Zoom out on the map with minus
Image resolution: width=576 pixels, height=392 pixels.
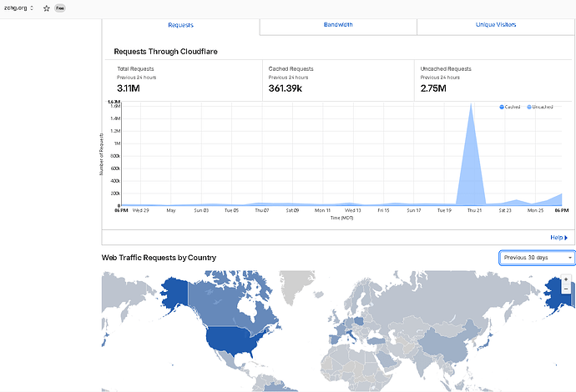[x=566, y=289]
